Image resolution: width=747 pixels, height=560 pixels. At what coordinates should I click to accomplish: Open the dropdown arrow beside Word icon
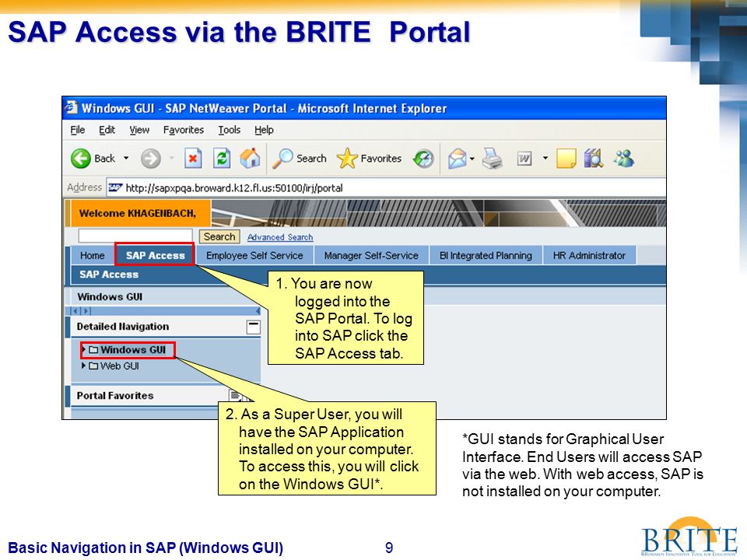coord(545,158)
